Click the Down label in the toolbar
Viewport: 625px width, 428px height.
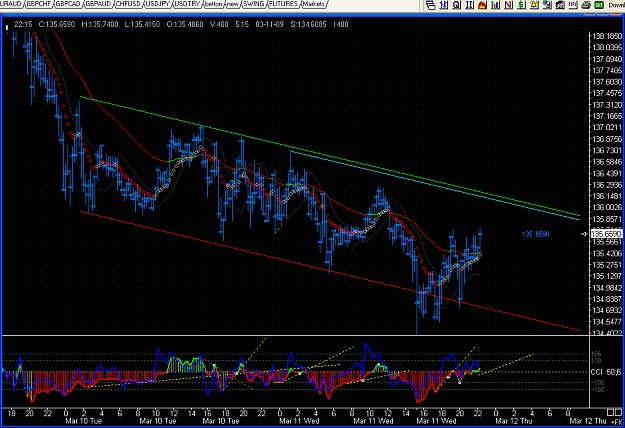[x=616, y=5]
